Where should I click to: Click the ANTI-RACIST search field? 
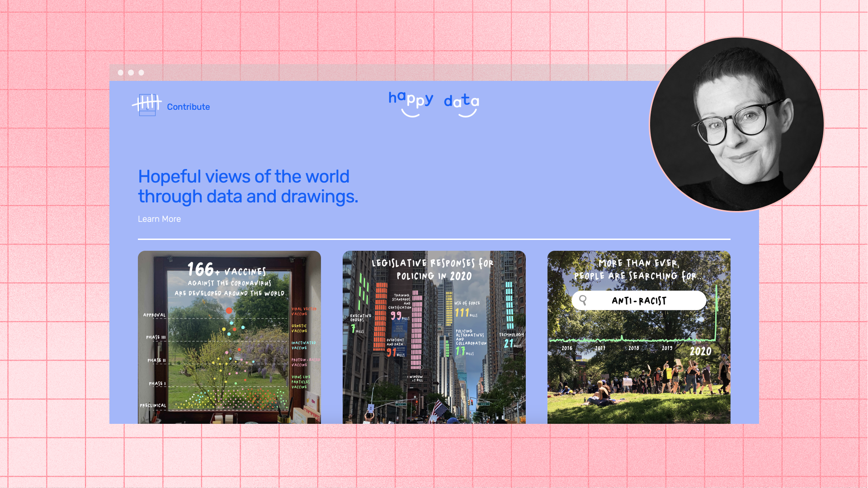638,301
